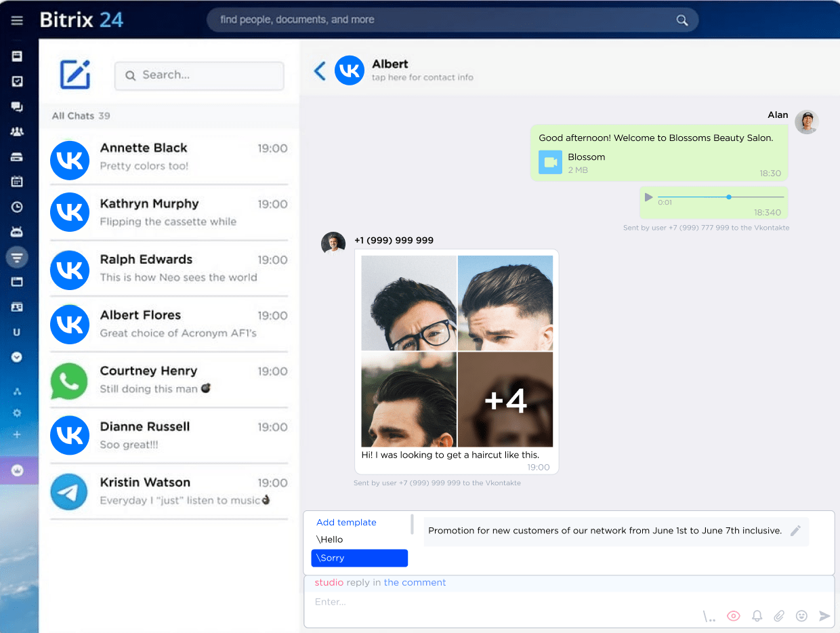
Task: Click the back arrow in Albert's chat header
Action: (319, 70)
